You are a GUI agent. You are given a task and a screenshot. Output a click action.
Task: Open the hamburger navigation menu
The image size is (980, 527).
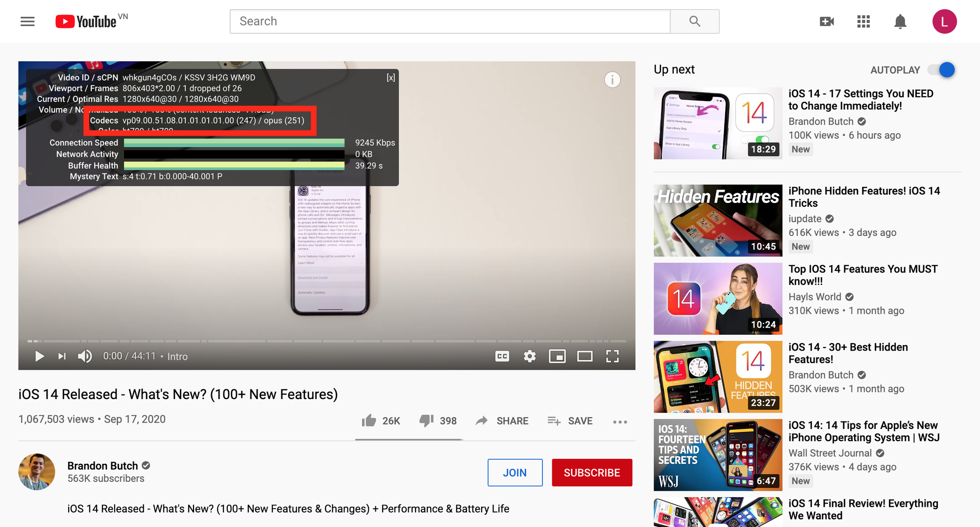pos(27,21)
